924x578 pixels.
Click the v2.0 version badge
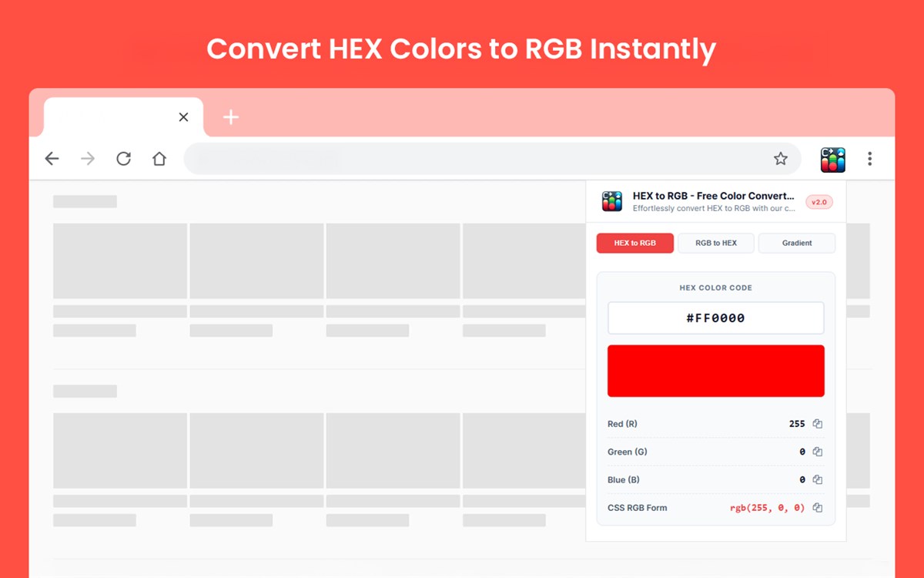819,202
